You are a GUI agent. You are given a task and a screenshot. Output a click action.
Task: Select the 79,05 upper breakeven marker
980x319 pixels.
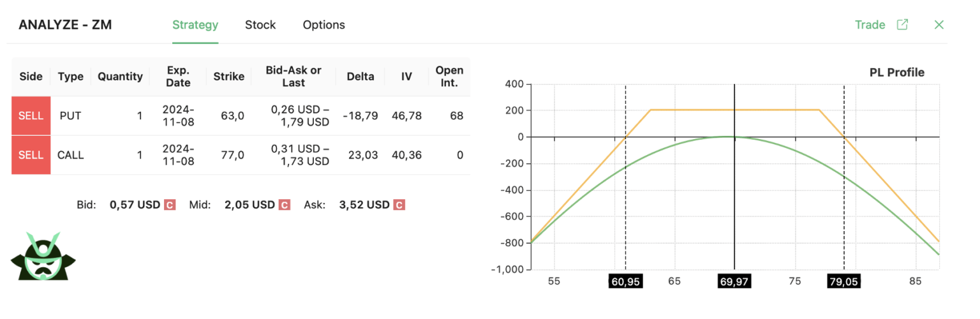pyautogui.click(x=843, y=281)
